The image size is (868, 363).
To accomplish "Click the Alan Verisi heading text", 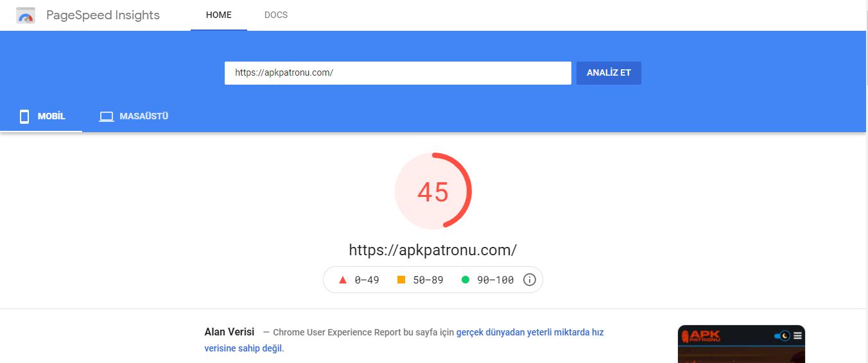I will click(x=229, y=332).
